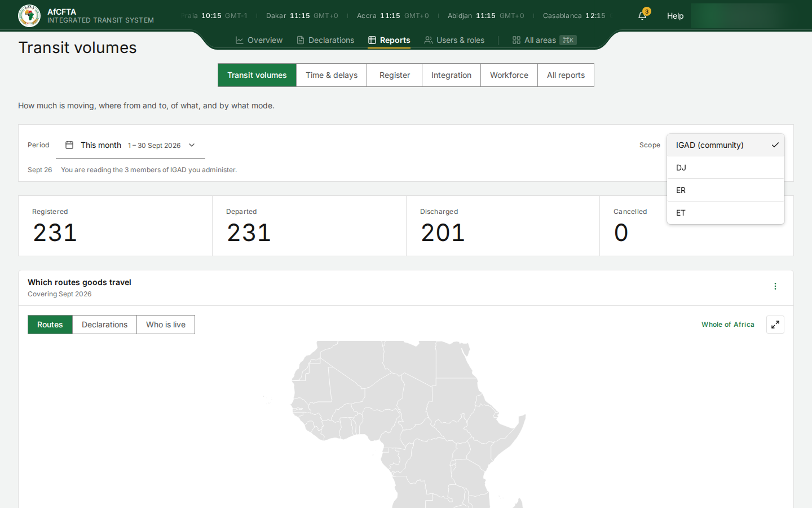Click the Covering Sept 2026 subtitle

[x=60, y=294]
